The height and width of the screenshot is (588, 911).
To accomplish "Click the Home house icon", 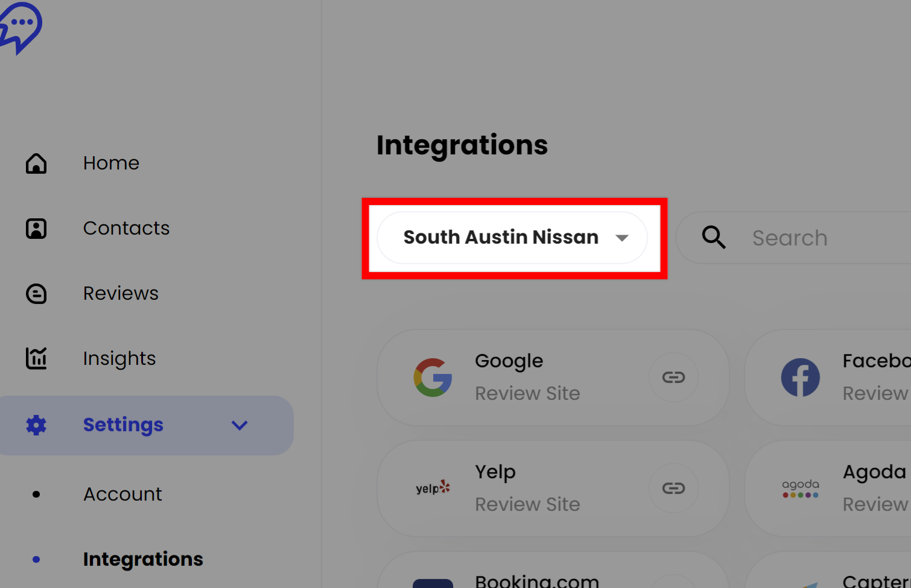I will click(x=36, y=163).
